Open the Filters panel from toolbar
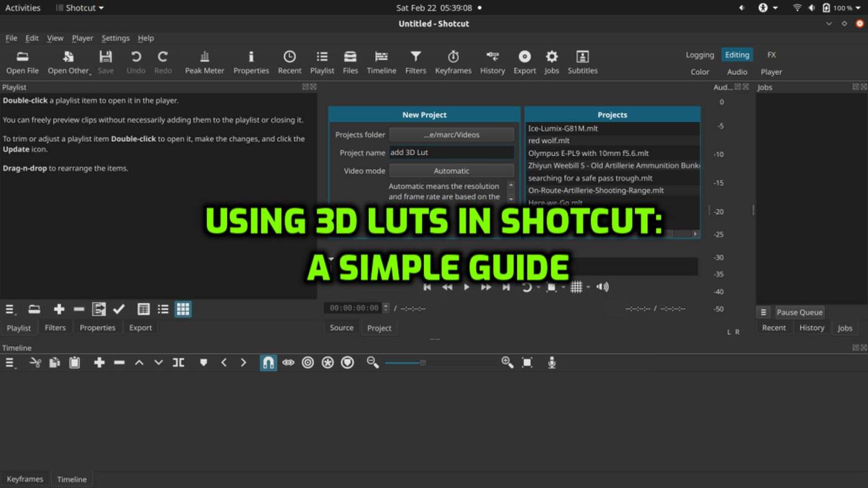Screen dimensions: 868x488 coord(415,63)
